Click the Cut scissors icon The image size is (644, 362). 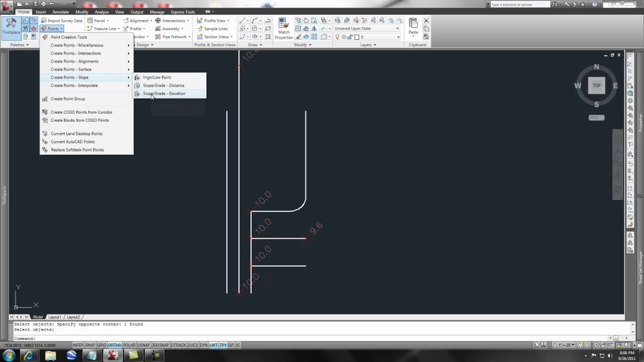tap(426, 21)
